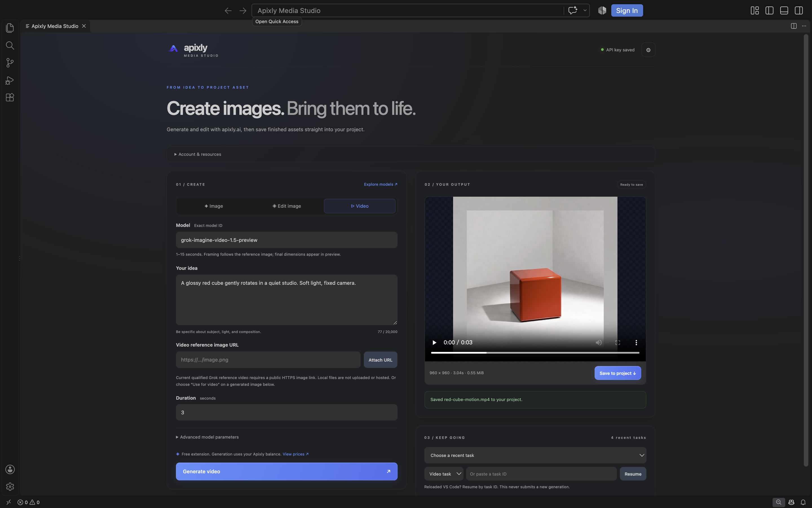Click the Attach URL button

pos(381,360)
